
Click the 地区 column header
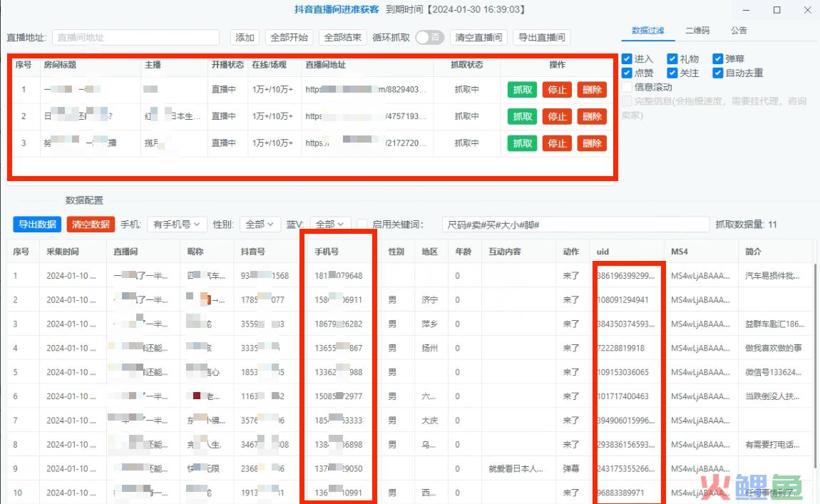point(430,252)
